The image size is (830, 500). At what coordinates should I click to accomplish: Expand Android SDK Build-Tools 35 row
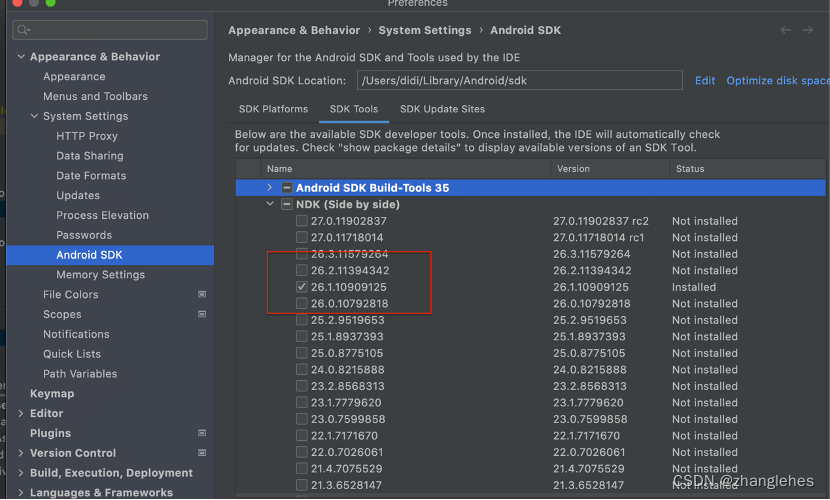click(x=269, y=187)
